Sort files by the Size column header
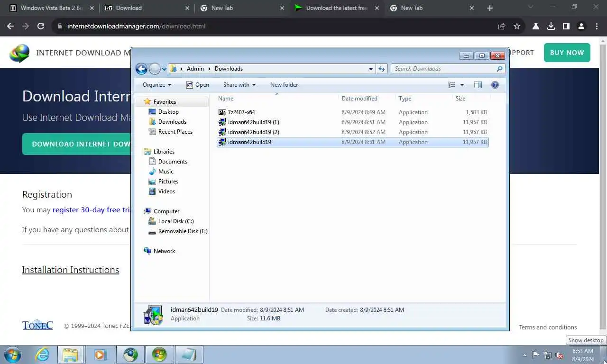 471,99
